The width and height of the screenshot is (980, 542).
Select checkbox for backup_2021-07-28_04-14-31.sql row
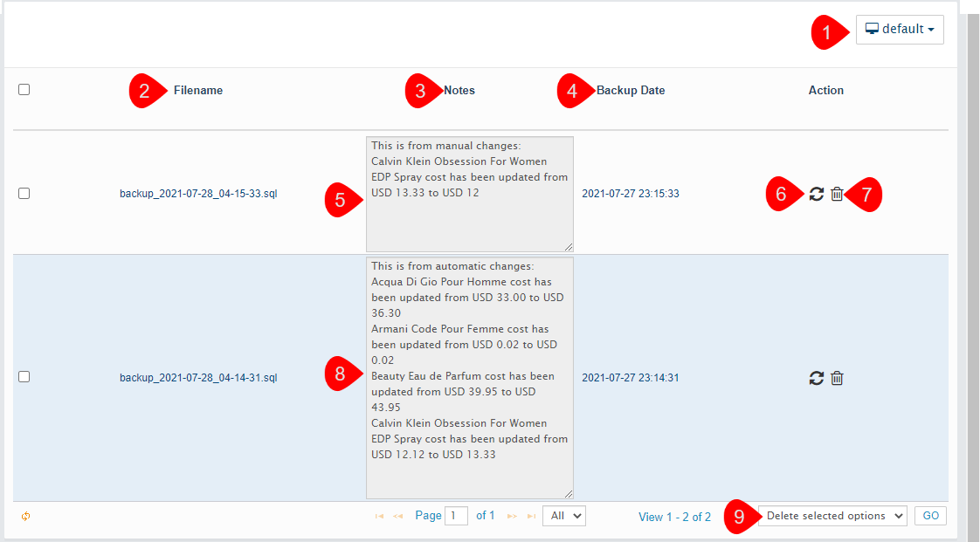click(24, 376)
